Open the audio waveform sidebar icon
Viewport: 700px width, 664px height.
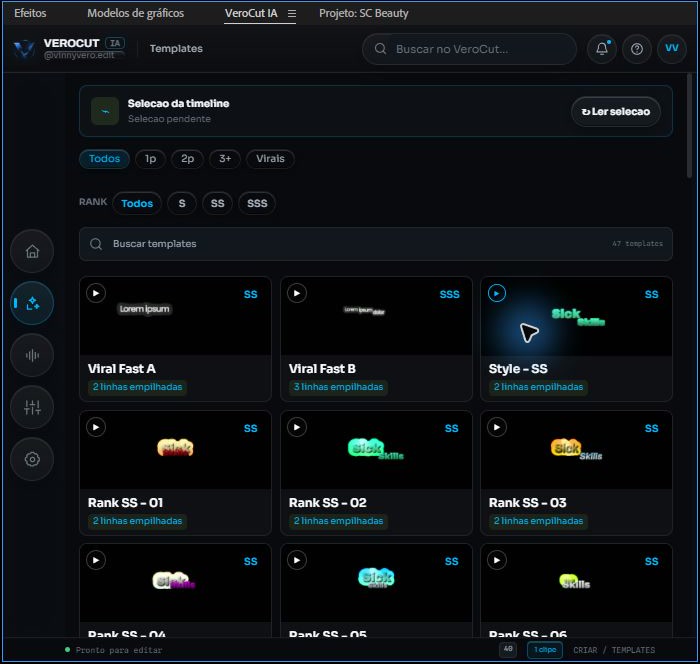(32, 355)
